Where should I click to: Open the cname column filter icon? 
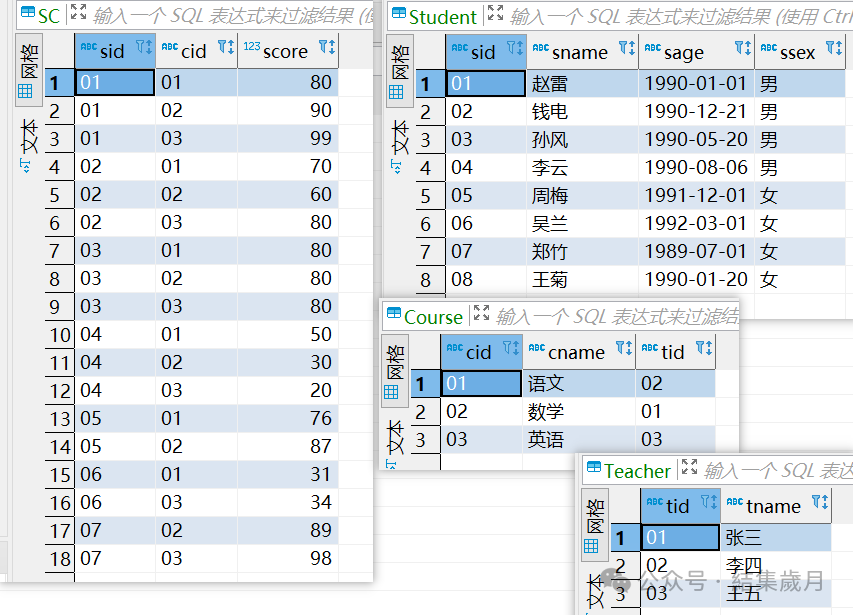coord(623,348)
